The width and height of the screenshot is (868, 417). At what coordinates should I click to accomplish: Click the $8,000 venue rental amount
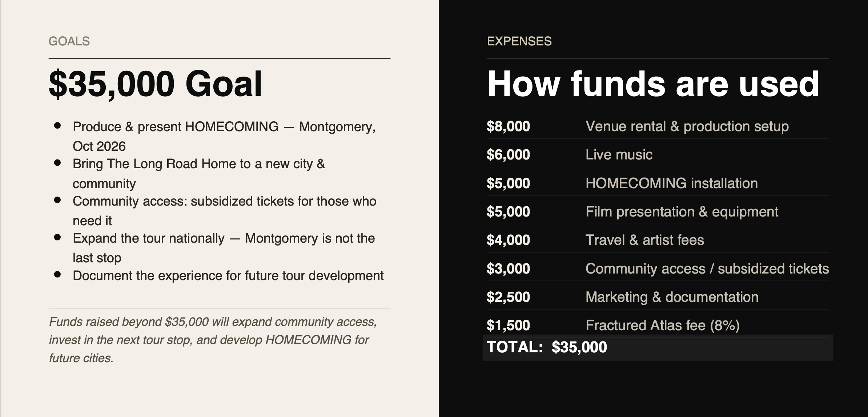tap(508, 126)
